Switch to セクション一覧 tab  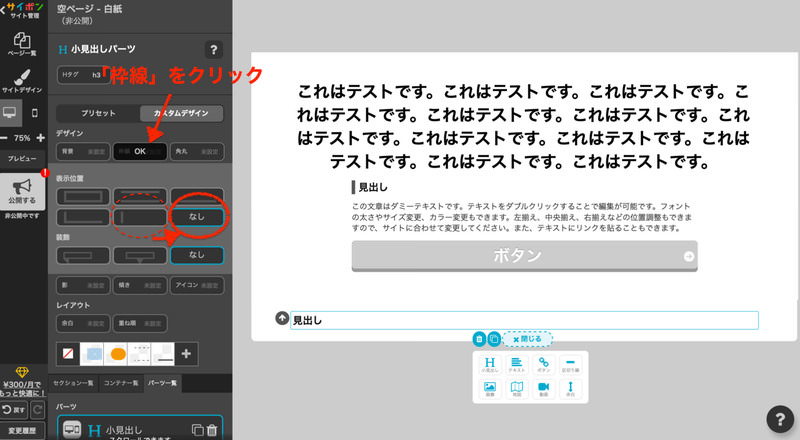tap(73, 383)
